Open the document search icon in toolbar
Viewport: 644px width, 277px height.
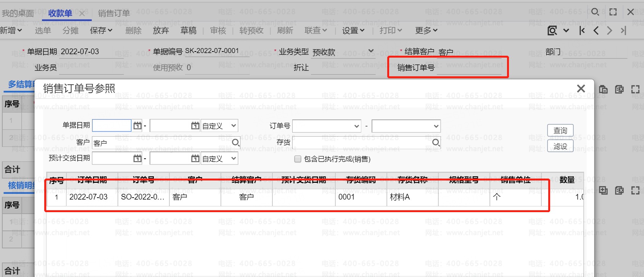tap(552, 31)
